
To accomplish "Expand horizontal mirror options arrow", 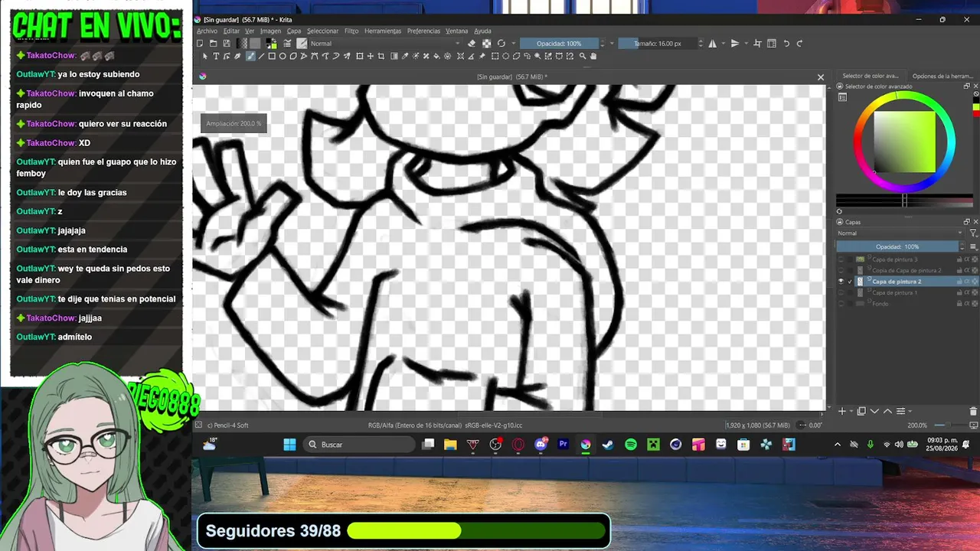I will coord(724,44).
